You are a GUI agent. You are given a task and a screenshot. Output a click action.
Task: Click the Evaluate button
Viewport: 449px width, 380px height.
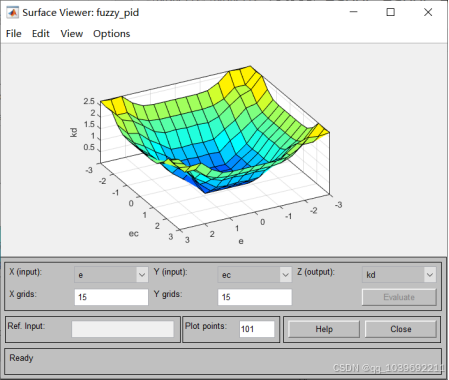(399, 297)
